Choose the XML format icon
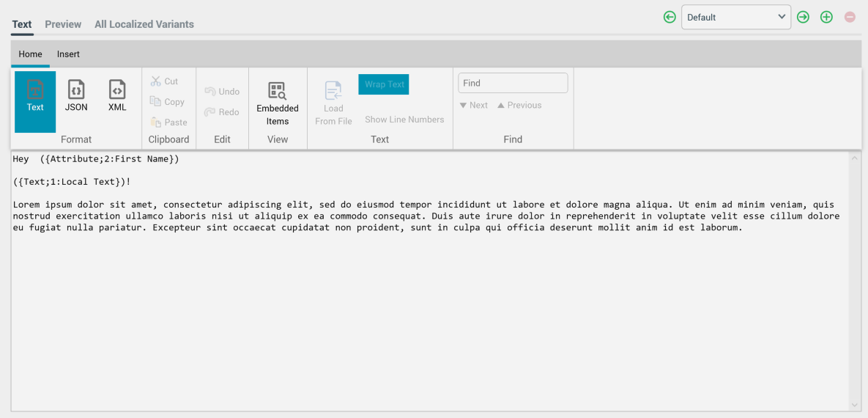The width and height of the screenshot is (868, 418). tap(117, 90)
